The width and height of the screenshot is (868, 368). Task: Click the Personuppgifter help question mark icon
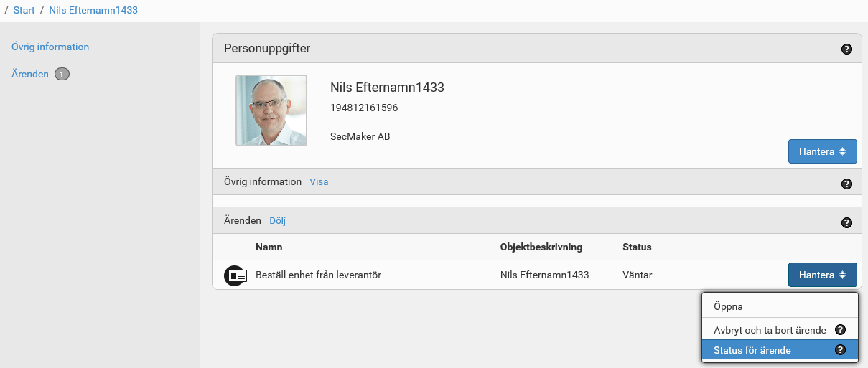point(846,49)
